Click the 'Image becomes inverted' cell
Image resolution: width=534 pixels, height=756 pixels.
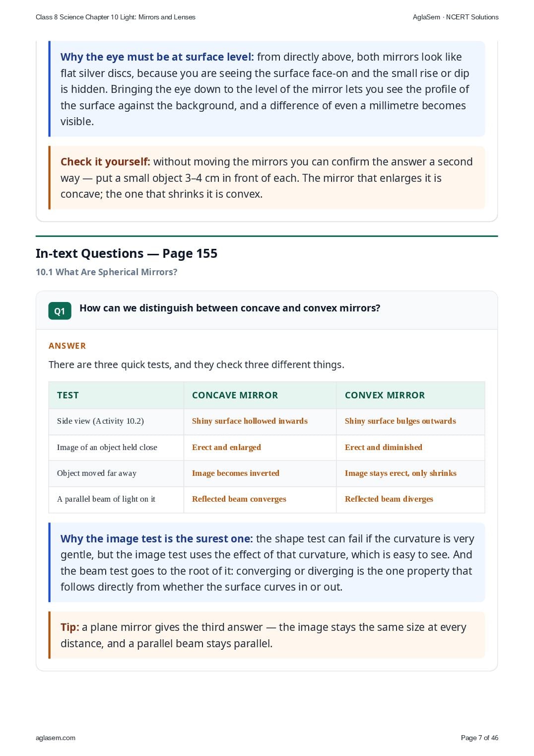point(260,473)
